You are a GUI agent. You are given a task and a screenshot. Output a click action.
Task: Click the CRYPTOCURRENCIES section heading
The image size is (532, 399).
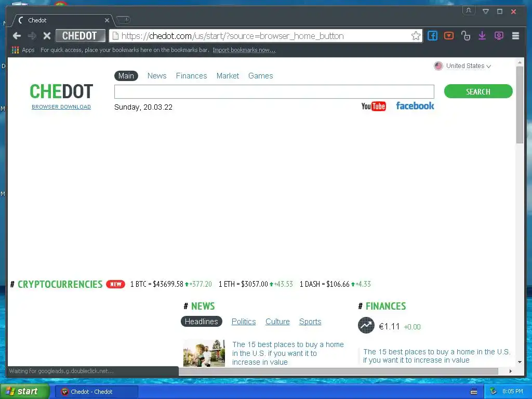coord(60,284)
